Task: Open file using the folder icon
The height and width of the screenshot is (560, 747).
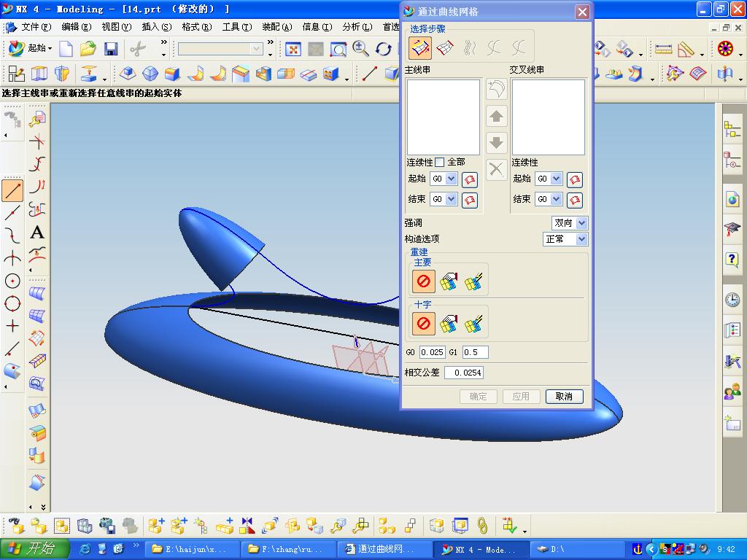Action: 88,49
